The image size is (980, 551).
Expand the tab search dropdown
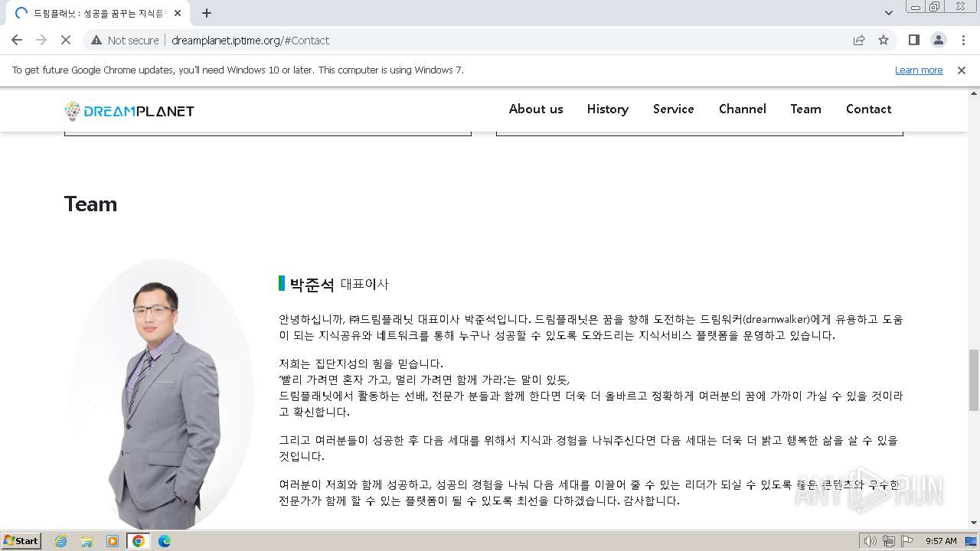tap(889, 13)
